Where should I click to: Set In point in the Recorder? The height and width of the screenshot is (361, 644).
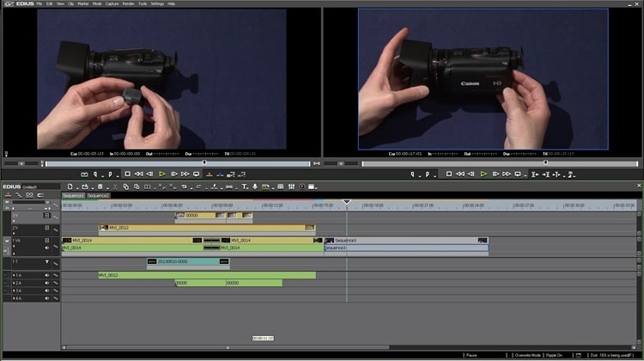tap(413, 174)
